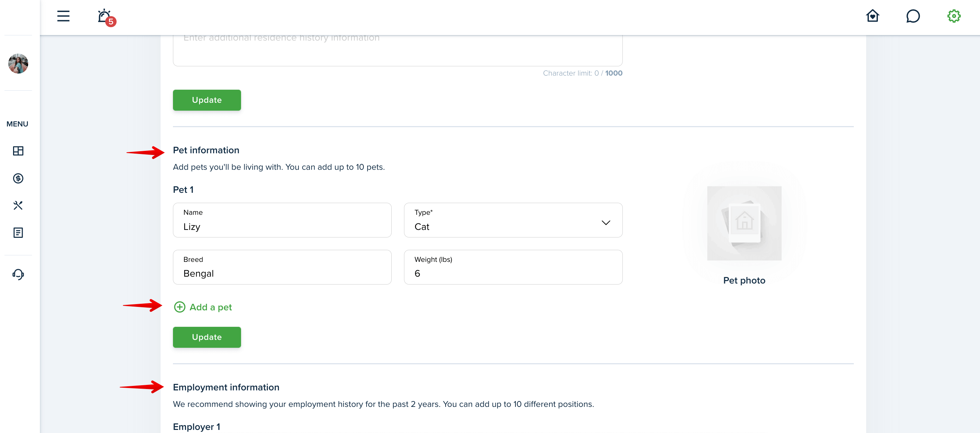The width and height of the screenshot is (980, 433).
Task: Click the Update button under residence history
Action: pos(207,100)
